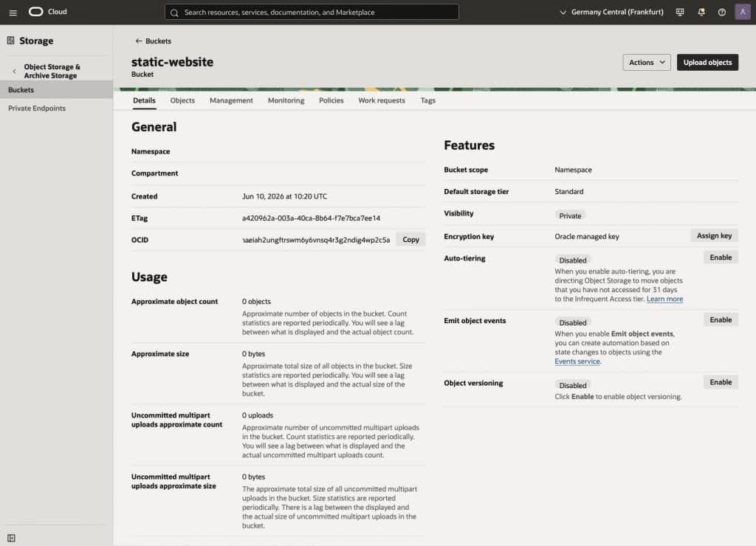Click the Buckets breadcrumb link
The width and height of the screenshot is (756, 546).
(158, 41)
